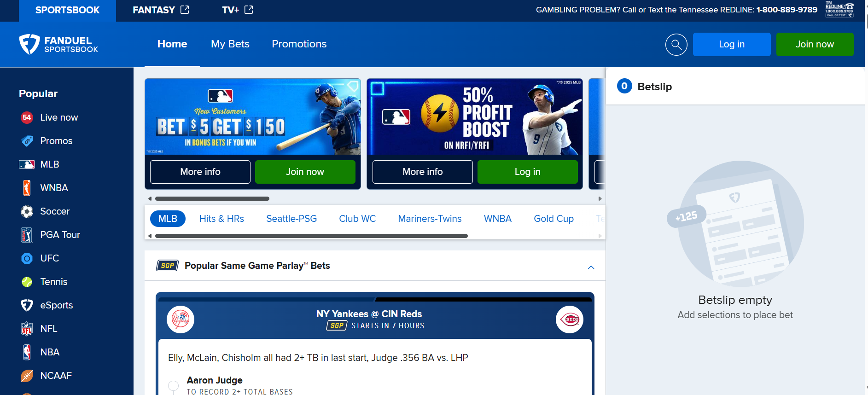
Task: Click the Cincinnati Reds team logo
Action: click(570, 319)
